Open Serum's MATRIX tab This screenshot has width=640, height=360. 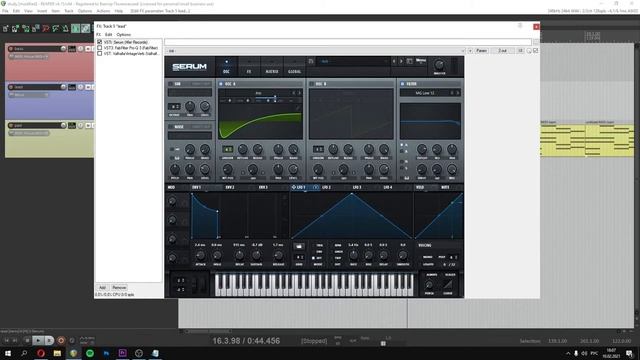click(x=271, y=67)
